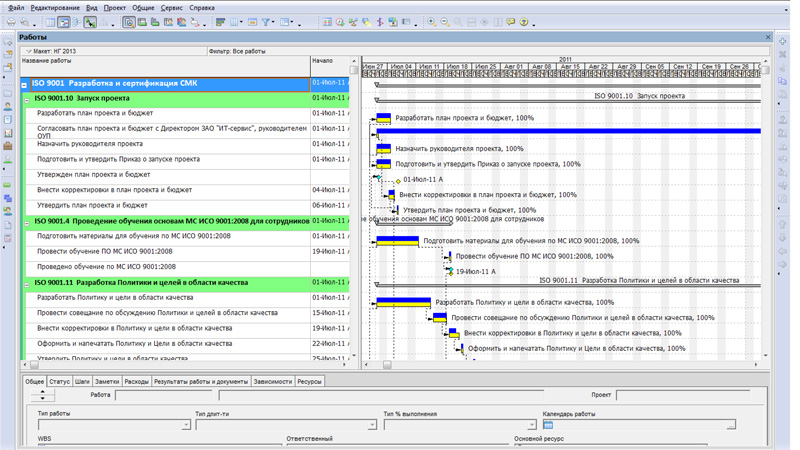This screenshot has height=450, width=800.
Task: Open the Проект menu
Action: pos(115,7)
